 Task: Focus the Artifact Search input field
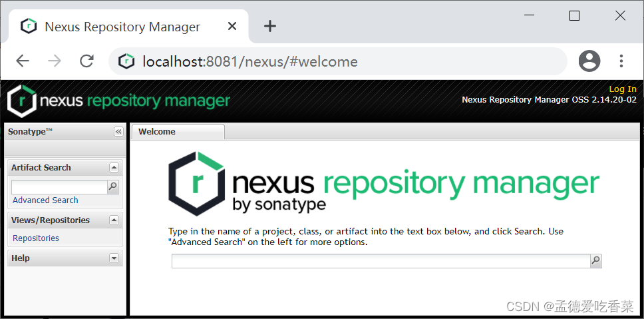tap(60, 186)
